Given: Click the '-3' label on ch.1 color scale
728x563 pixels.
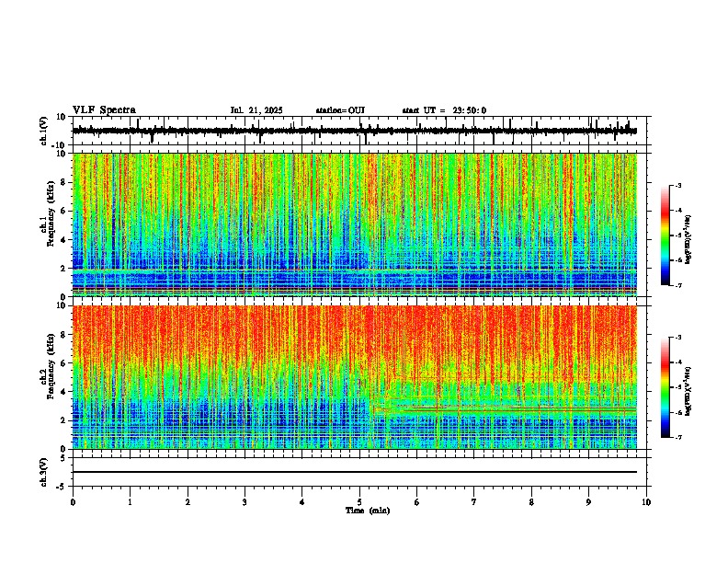Looking at the screenshot, I should tap(678, 185).
